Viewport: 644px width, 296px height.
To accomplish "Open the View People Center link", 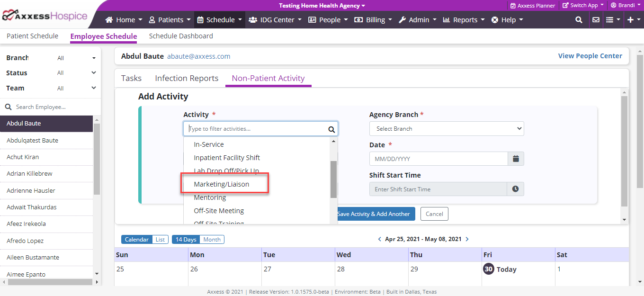I will 590,56.
